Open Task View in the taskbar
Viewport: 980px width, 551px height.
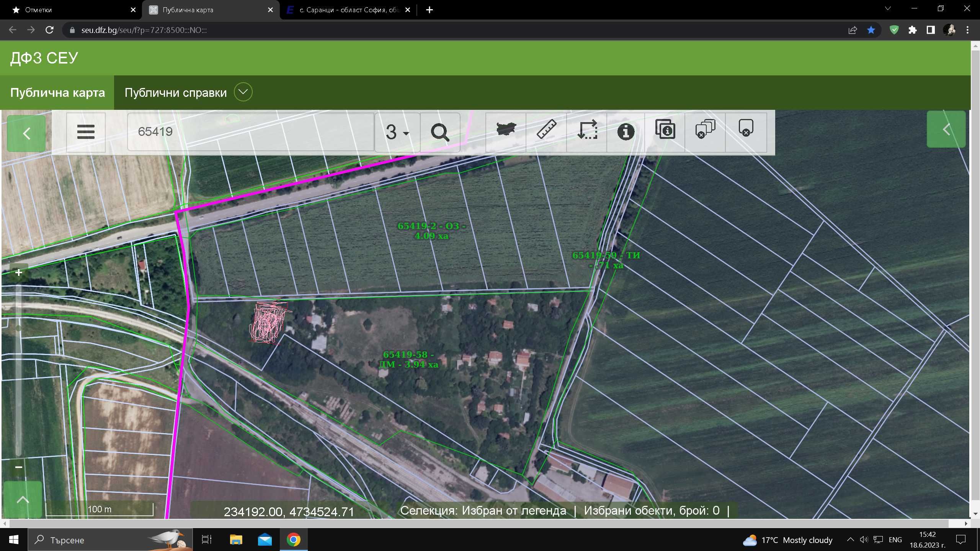click(x=207, y=540)
